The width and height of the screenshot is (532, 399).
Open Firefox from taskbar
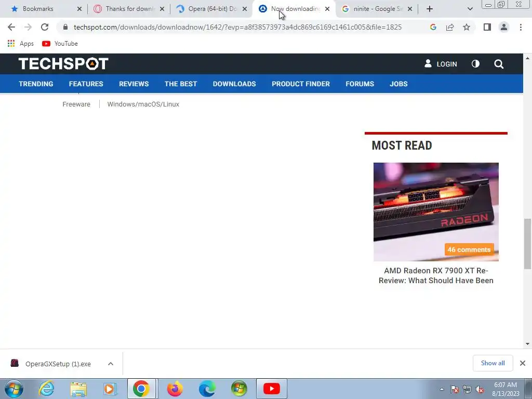pos(175,389)
